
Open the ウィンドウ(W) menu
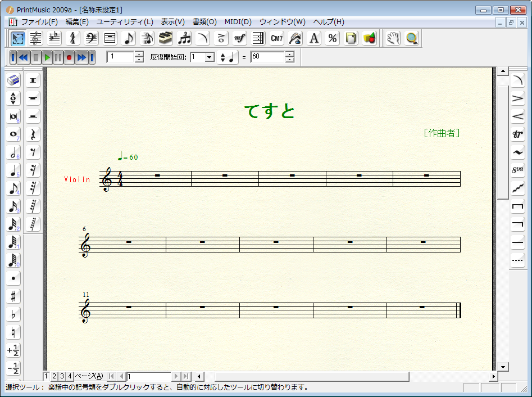click(282, 22)
